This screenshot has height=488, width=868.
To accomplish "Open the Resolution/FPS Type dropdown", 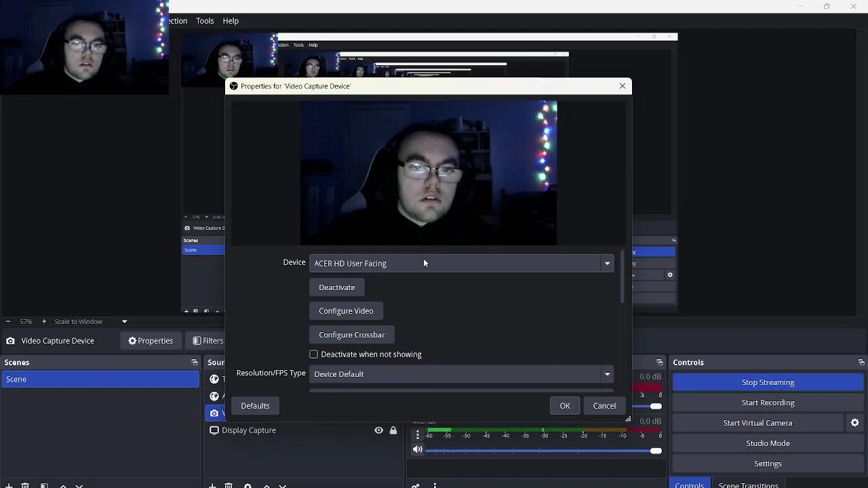I will [x=461, y=374].
